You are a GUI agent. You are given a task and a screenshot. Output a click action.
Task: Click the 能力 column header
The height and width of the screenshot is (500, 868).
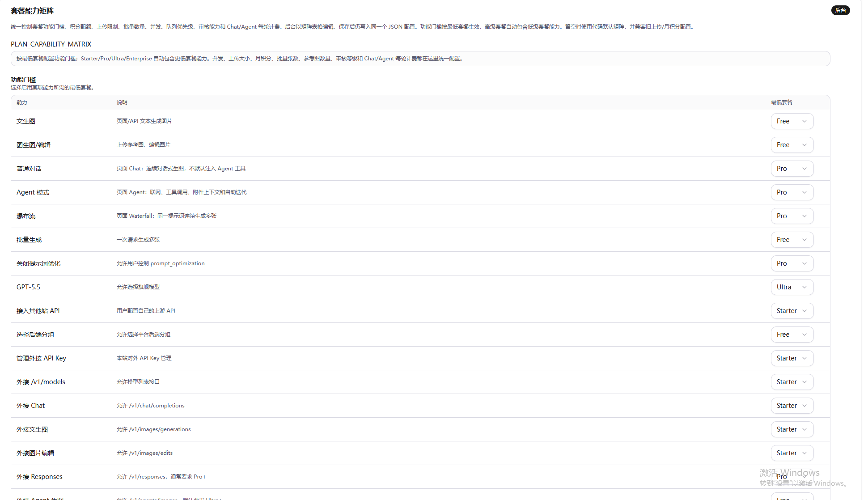click(22, 102)
